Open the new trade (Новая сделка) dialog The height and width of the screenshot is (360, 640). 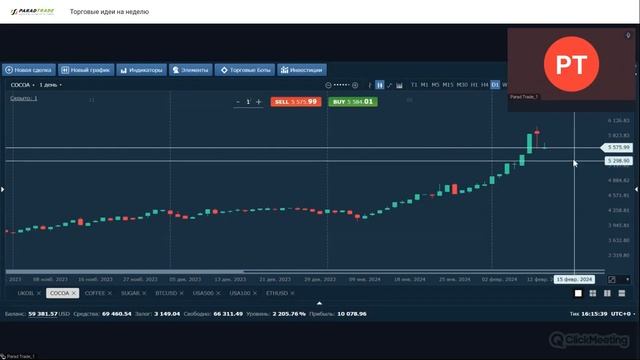(x=29, y=70)
